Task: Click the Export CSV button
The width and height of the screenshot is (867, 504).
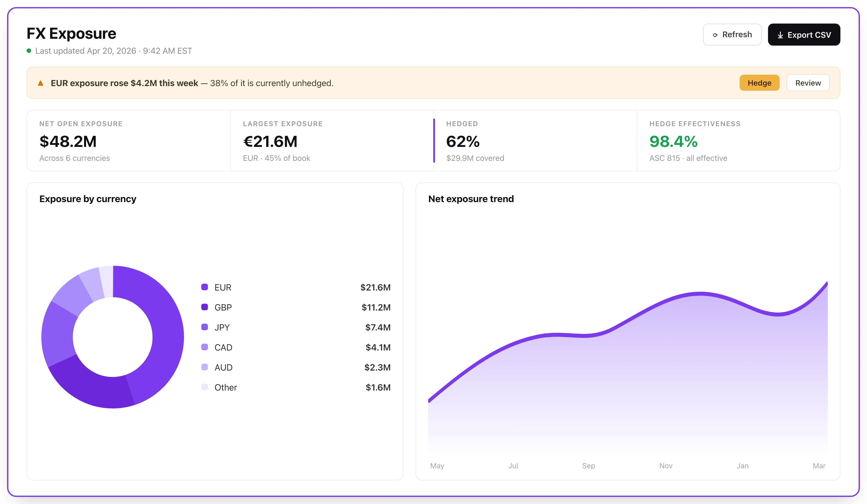Action: tap(804, 34)
